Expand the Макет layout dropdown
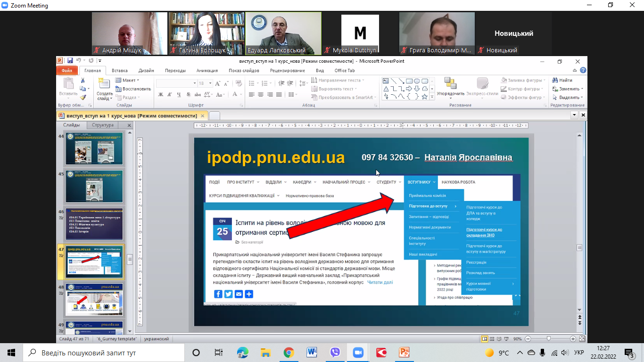The height and width of the screenshot is (362, 644). point(127,80)
